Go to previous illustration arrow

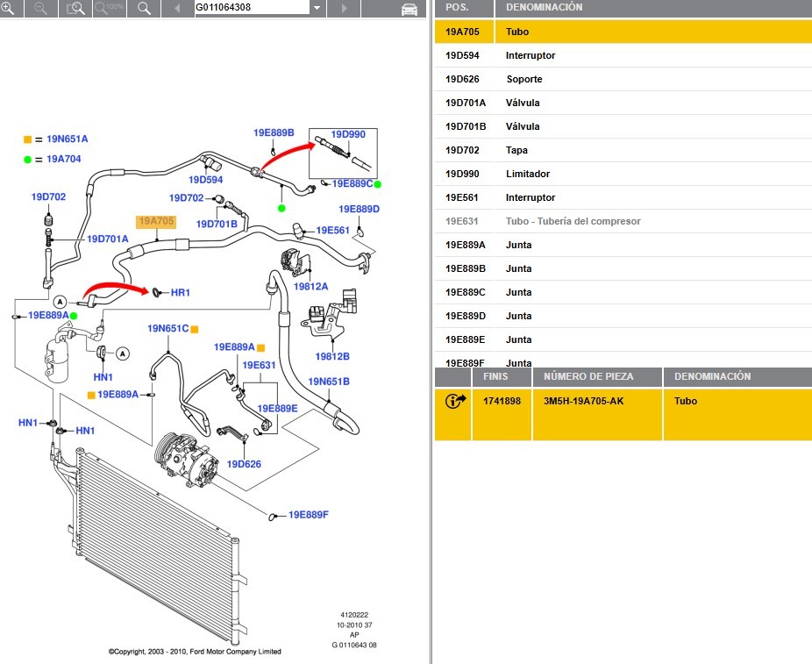(x=177, y=8)
